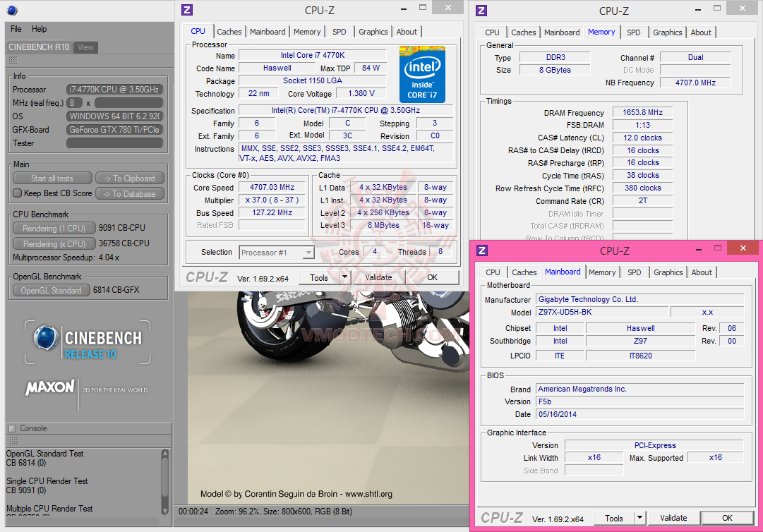Image resolution: width=763 pixels, height=532 pixels.
Task: Click the 6814 CB-GFX score
Action: (116, 290)
